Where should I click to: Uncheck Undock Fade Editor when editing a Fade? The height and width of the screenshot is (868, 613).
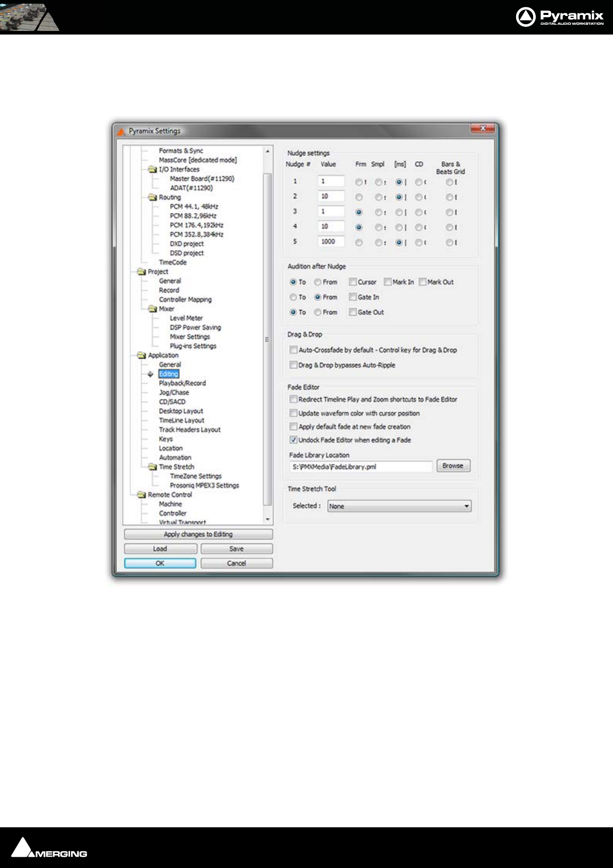(x=293, y=440)
